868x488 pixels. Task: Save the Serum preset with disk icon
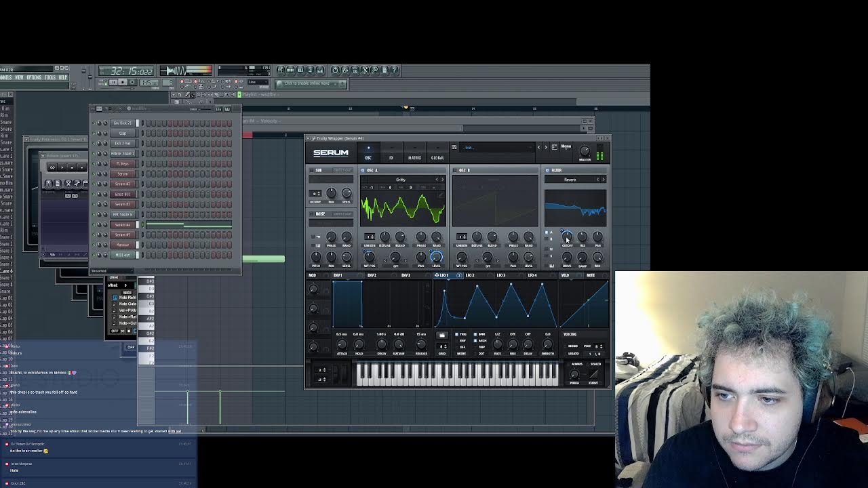click(x=454, y=147)
